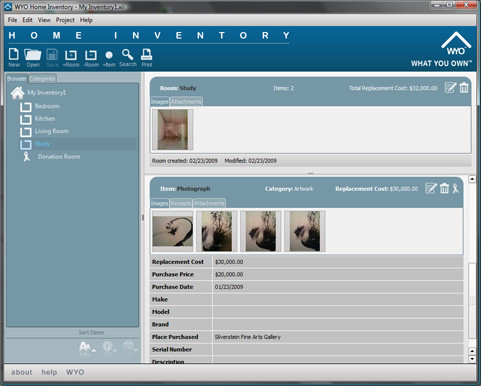Select the room's Attachments tab
Screen dimensions: 481x386
pos(186,102)
